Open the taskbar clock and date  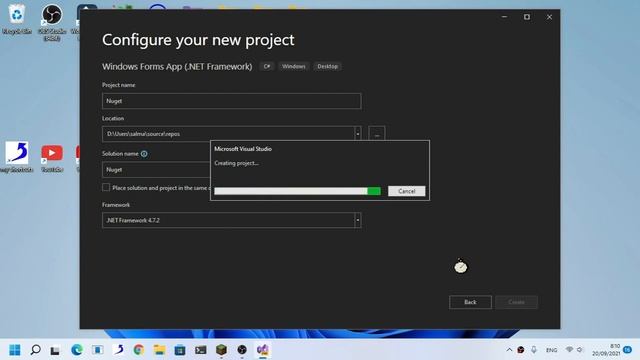606,350
